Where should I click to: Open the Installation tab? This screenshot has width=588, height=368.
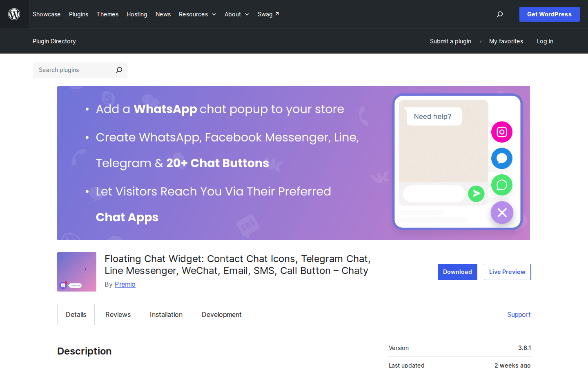click(x=166, y=314)
